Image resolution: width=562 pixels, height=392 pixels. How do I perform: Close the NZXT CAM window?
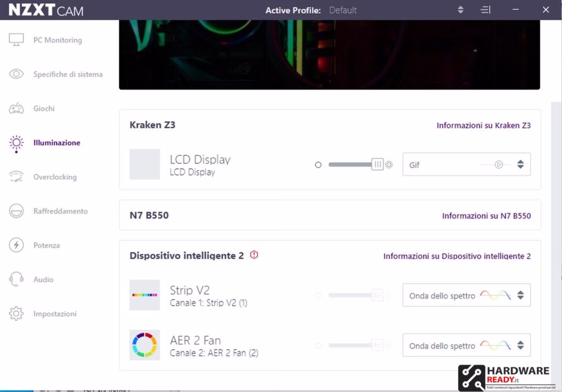pos(546,10)
